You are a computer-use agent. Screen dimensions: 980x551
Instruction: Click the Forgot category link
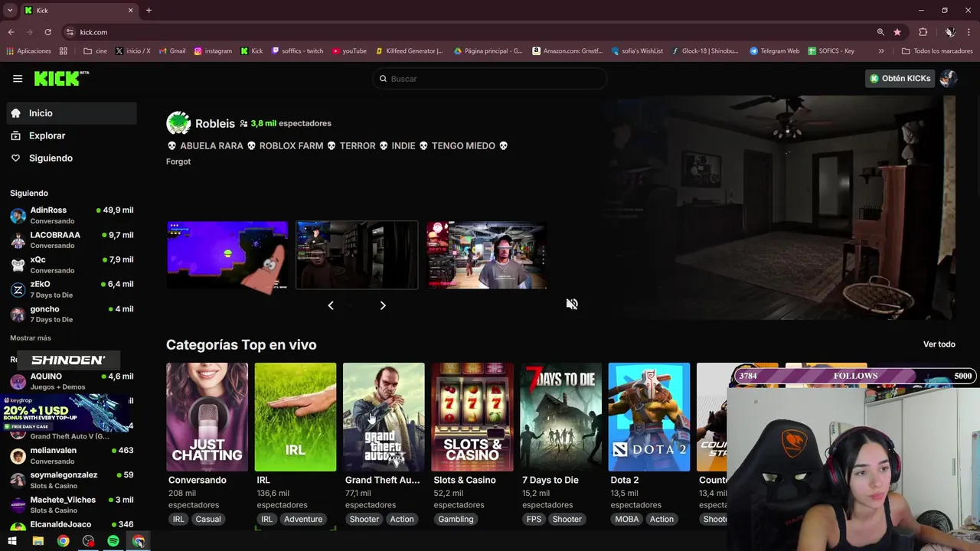click(178, 161)
